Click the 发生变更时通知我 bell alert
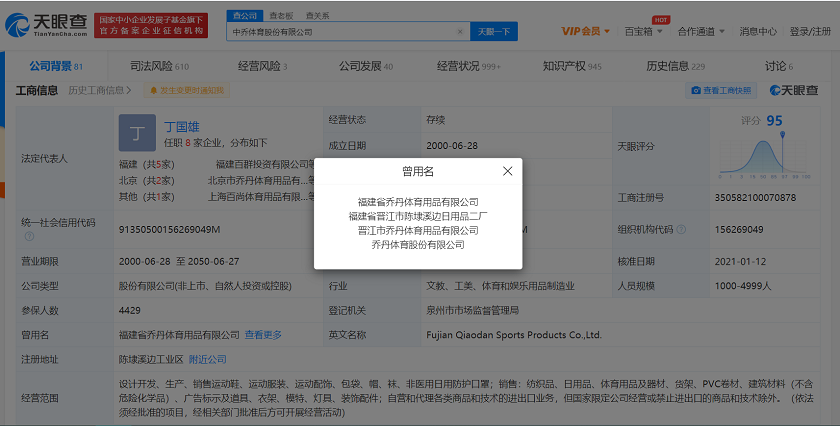The height and width of the screenshot is (426, 840). click(185, 90)
